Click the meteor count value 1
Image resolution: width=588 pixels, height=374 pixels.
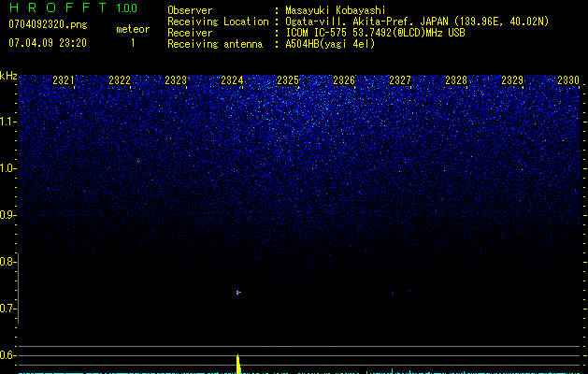(x=133, y=43)
